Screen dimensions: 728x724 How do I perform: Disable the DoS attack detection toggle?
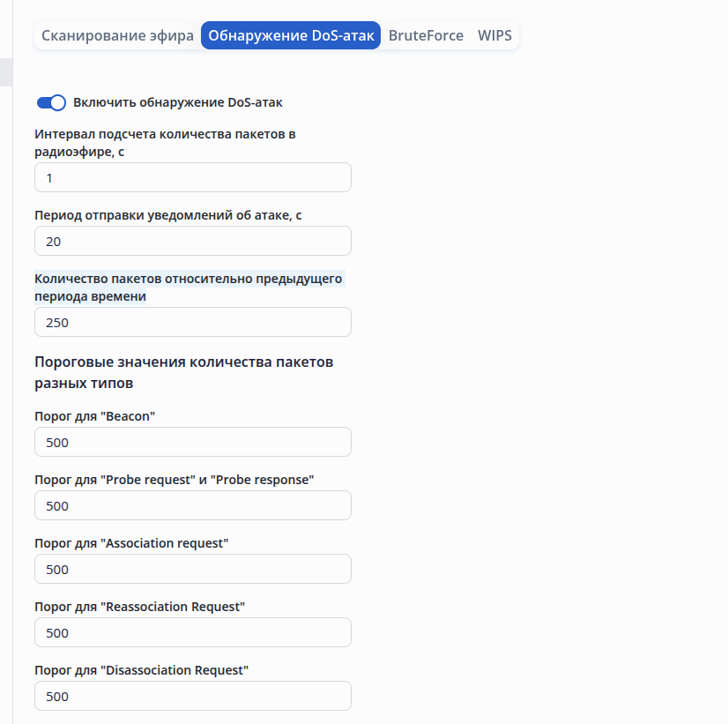[x=51, y=102]
